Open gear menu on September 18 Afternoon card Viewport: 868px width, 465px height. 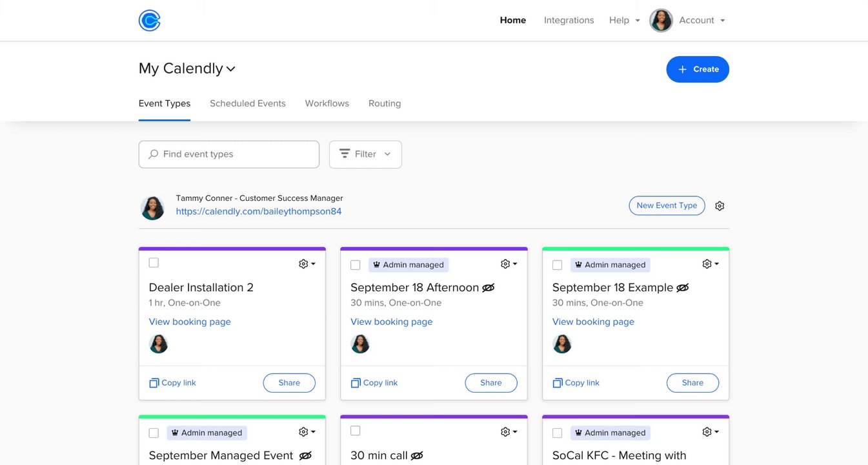pos(509,263)
